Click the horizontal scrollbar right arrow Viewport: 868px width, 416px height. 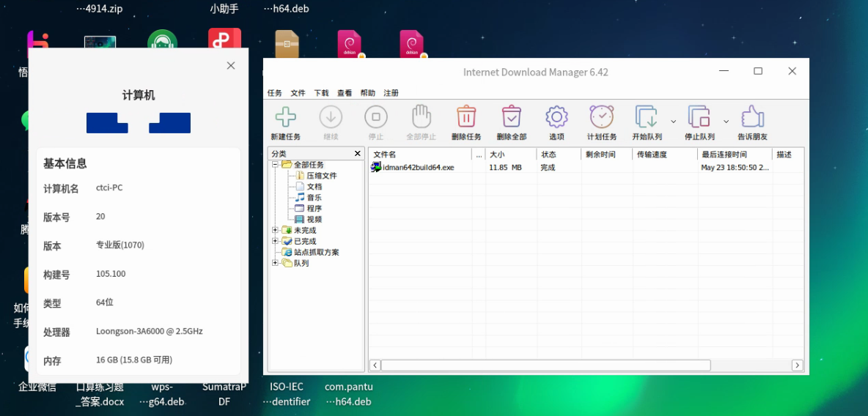point(797,365)
